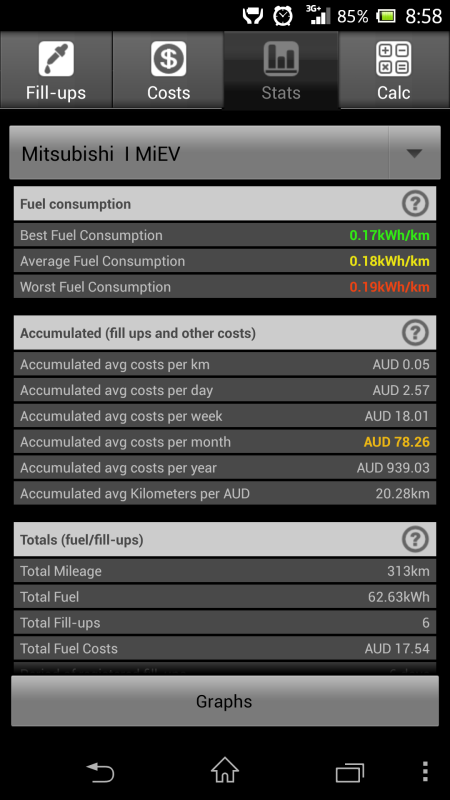This screenshot has width=450, height=800.
Task: Select the Total Mileage row
Action: (x=224, y=571)
